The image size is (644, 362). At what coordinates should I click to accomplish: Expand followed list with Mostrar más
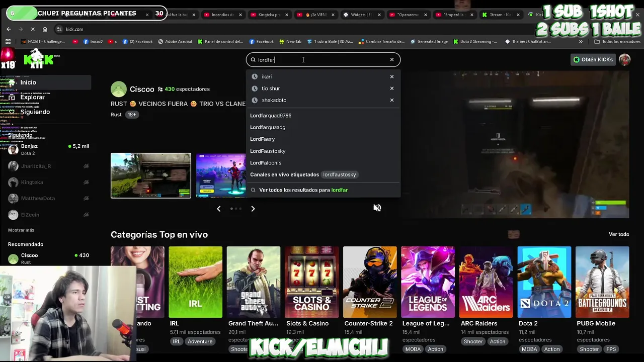coord(21,230)
